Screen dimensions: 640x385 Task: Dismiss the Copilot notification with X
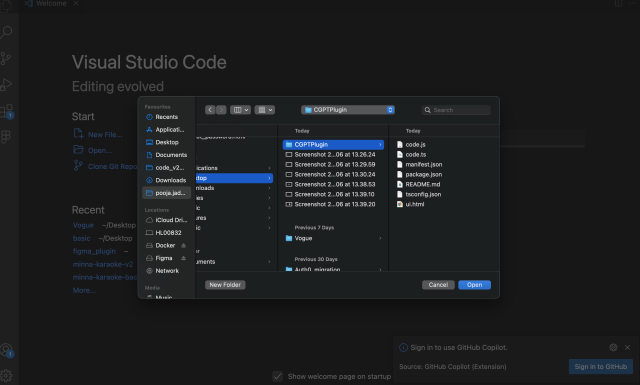(627, 347)
